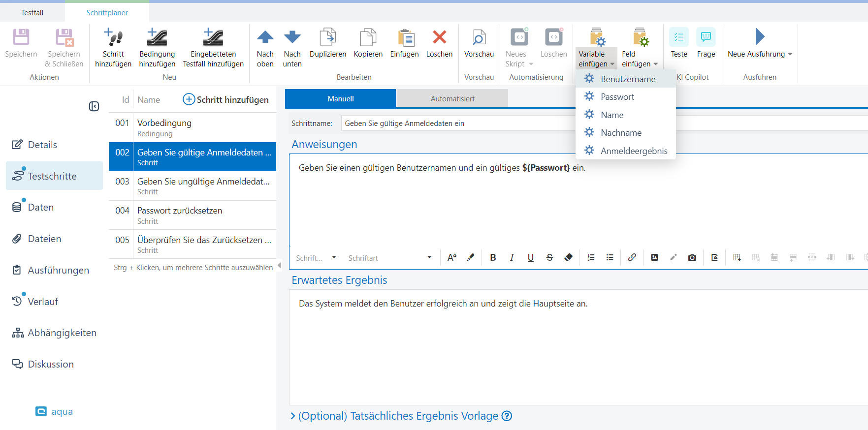Viewport: 868px width, 430px height.
Task: Click the Duplizieren icon in the ribbon
Action: (x=327, y=38)
